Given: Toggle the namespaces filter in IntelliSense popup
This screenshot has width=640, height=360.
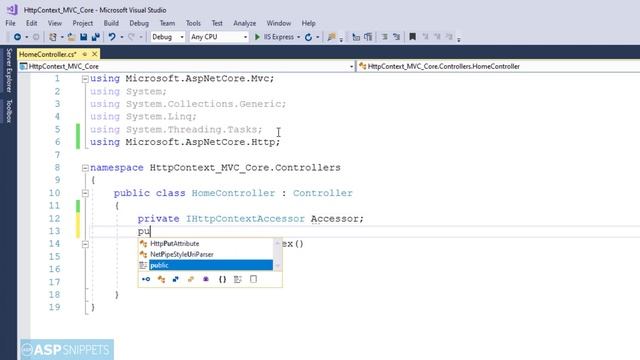Looking at the screenshot, I should pos(222,279).
